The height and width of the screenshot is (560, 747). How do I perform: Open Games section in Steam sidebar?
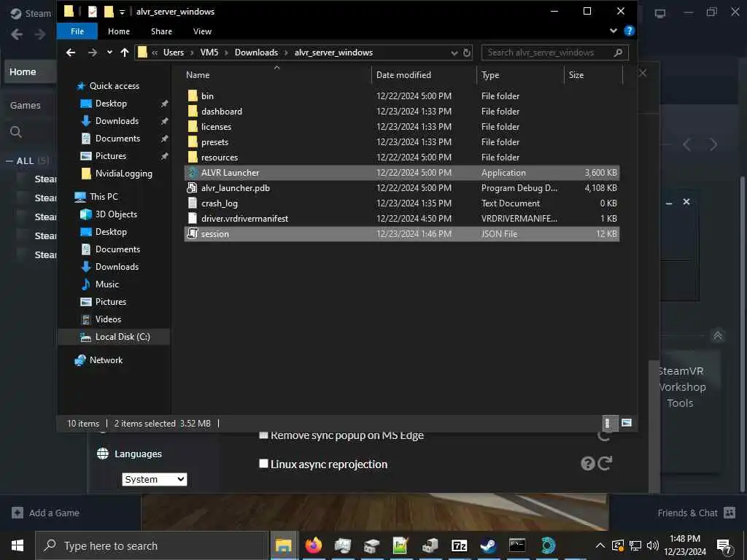26,105
